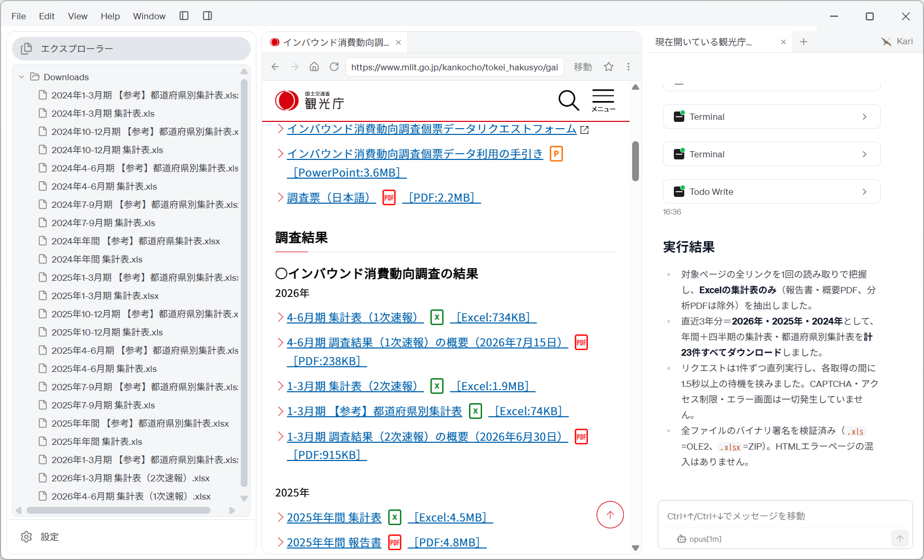Open the メニュー hamburger menu
This screenshot has height=560, width=924.
pyautogui.click(x=603, y=100)
